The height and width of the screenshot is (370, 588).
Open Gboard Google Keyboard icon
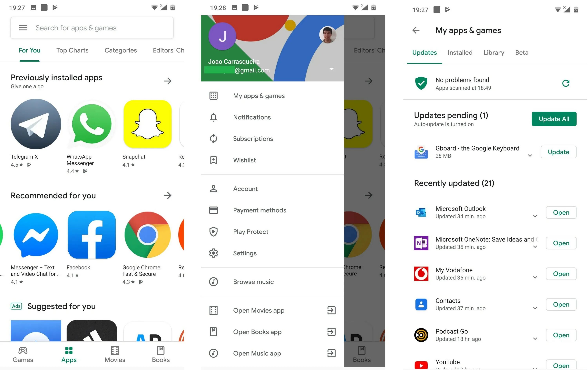421,152
